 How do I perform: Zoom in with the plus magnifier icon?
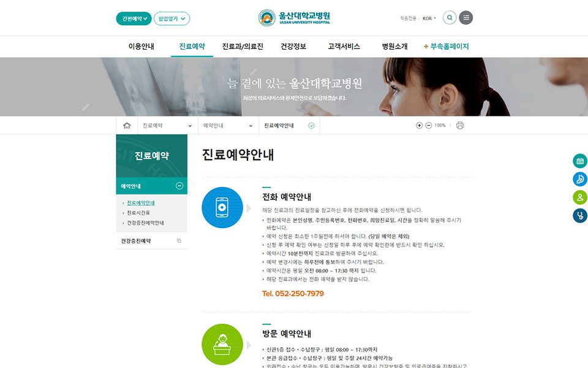coord(419,125)
